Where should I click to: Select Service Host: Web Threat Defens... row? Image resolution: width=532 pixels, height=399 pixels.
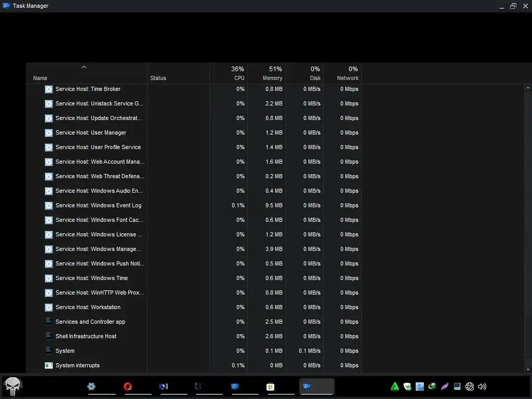point(194,177)
